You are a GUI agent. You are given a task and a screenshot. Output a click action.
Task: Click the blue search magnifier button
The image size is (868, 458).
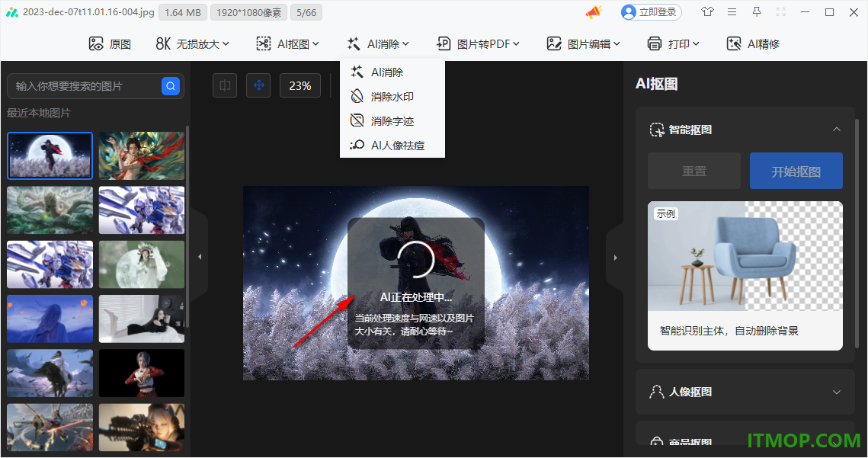point(171,86)
